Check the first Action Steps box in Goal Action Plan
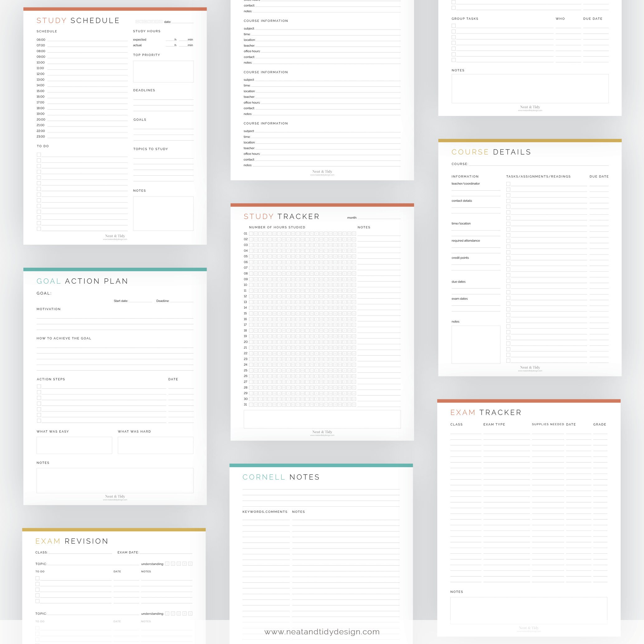The image size is (644, 644). (39, 387)
